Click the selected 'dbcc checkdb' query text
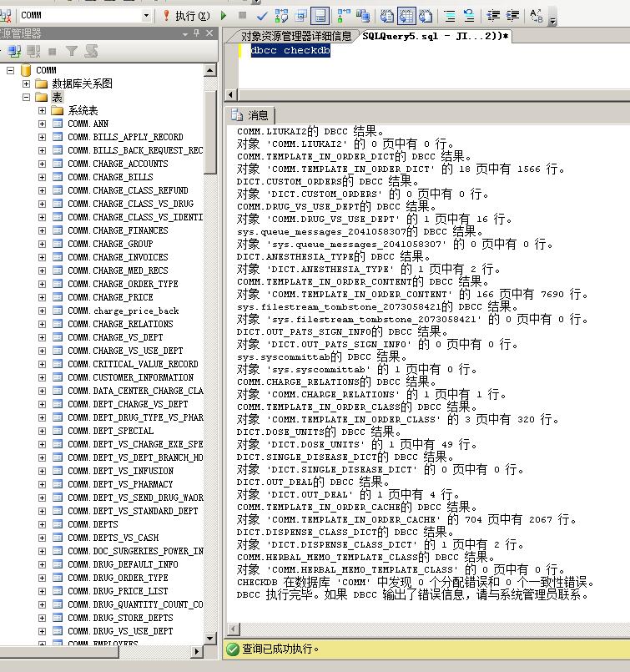 [290, 51]
